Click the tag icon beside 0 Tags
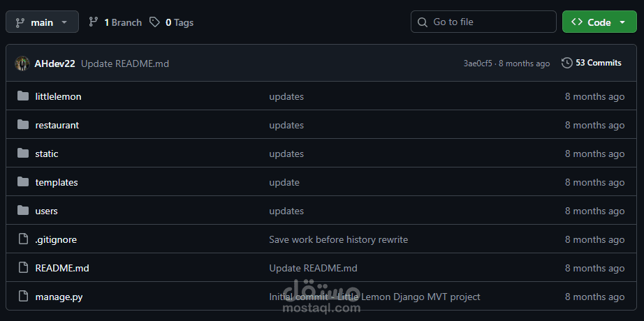This screenshot has height=321, width=644. (x=154, y=22)
